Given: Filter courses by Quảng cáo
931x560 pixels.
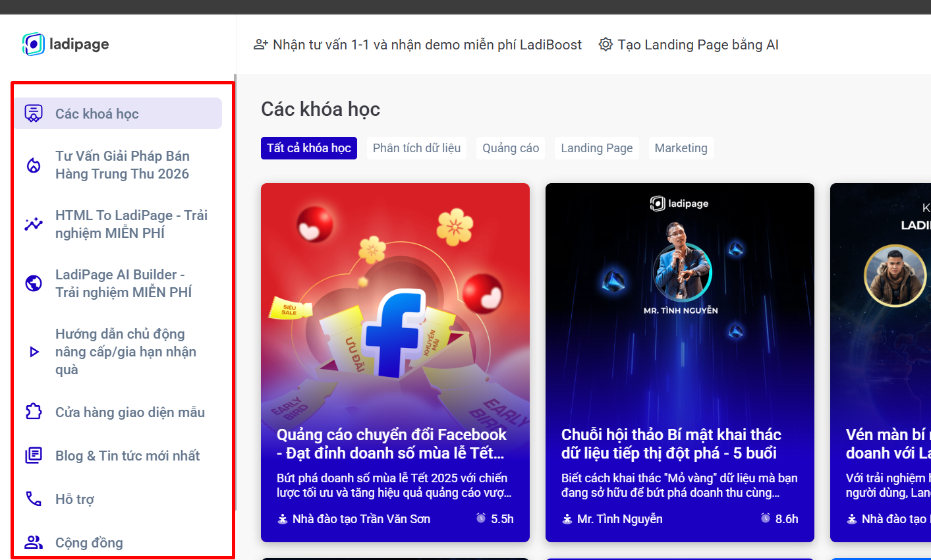Looking at the screenshot, I should (511, 148).
